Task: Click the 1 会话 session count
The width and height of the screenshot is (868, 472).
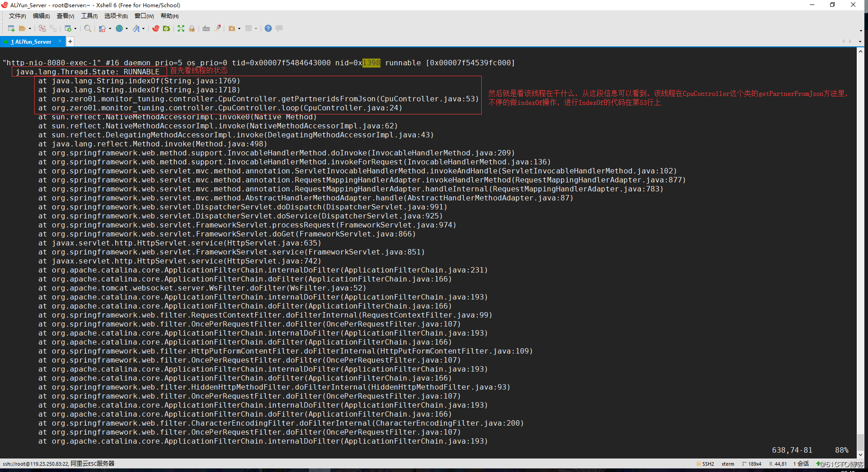Action: [x=801, y=464]
